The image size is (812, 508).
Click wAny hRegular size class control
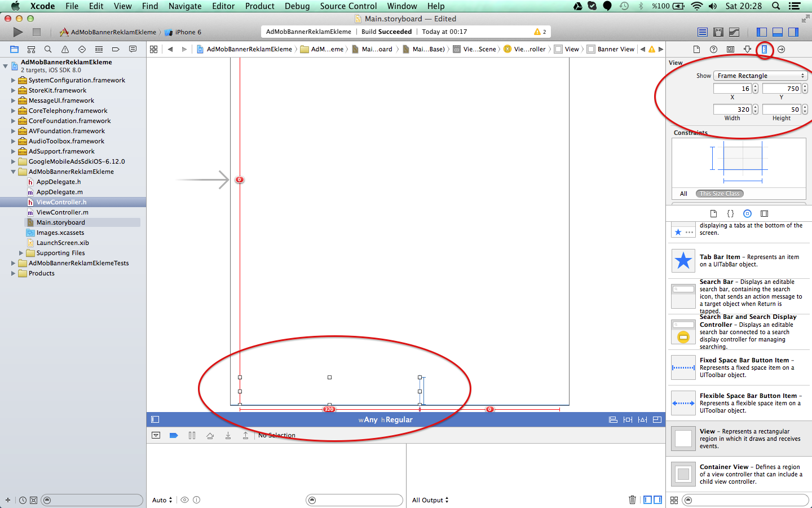coord(385,419)
